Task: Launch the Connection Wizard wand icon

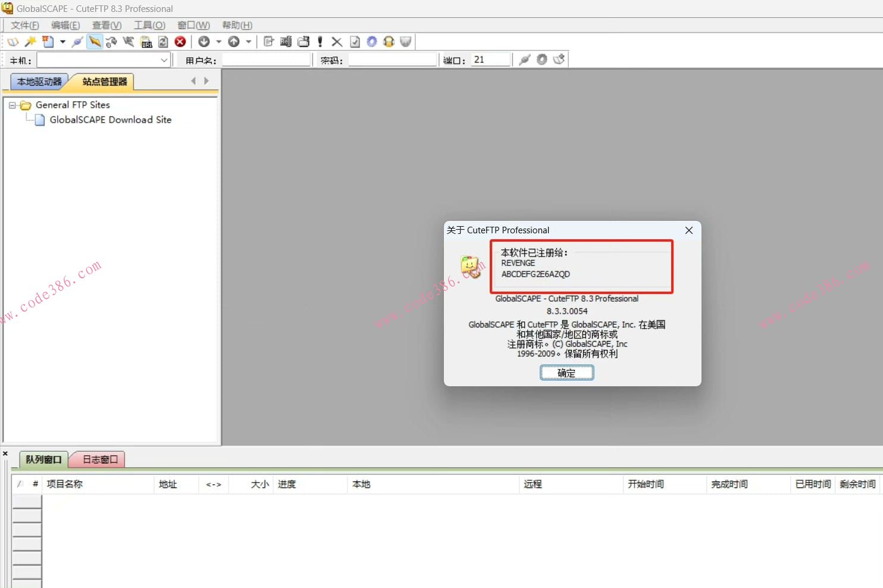Action: (x=30, y=42)
